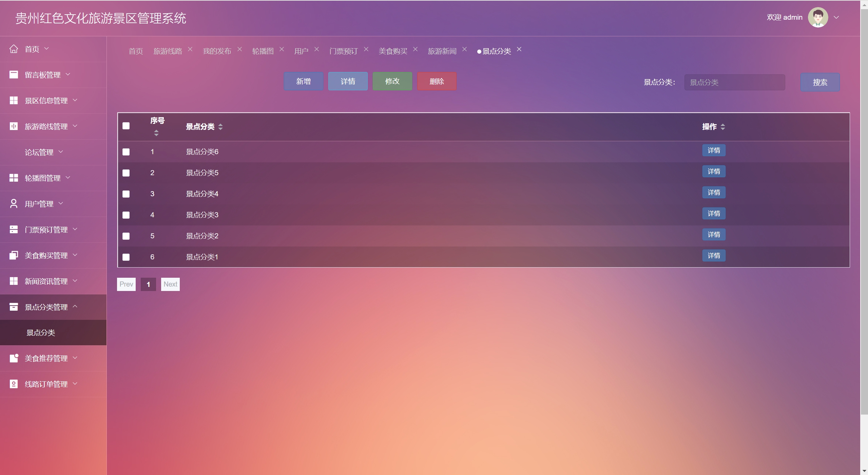
Task: Click the 线路订单管理 sidebar icon
Action: (14, 384)
